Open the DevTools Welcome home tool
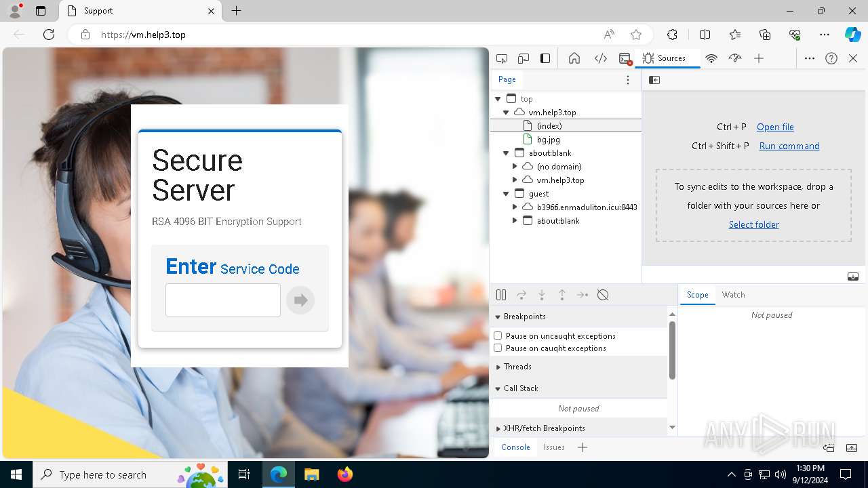 [x=574, y=58]
